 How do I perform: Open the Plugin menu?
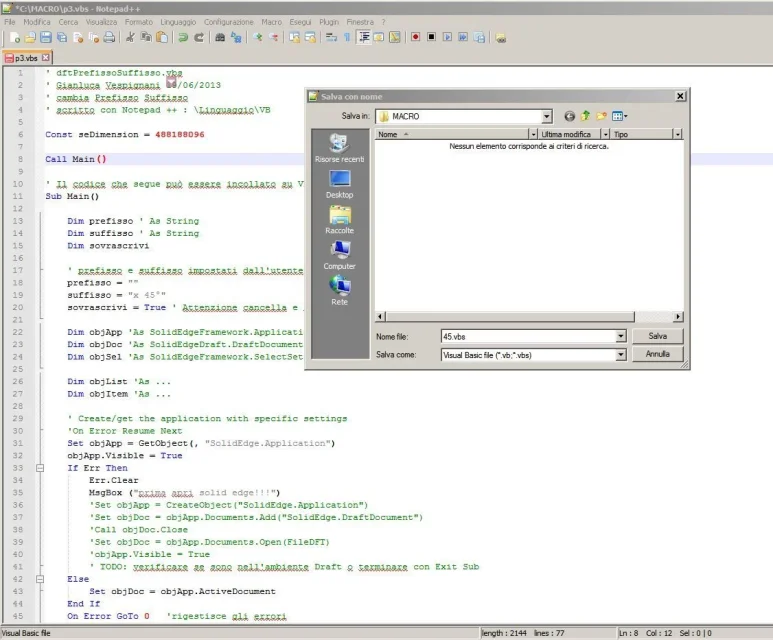click(x=329, y=22)
